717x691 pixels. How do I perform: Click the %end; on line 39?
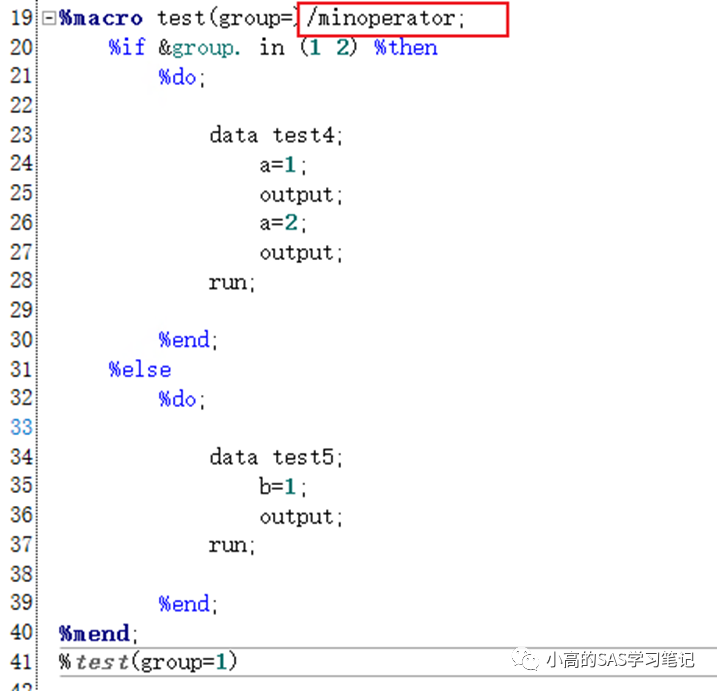[x=188, y=604]
